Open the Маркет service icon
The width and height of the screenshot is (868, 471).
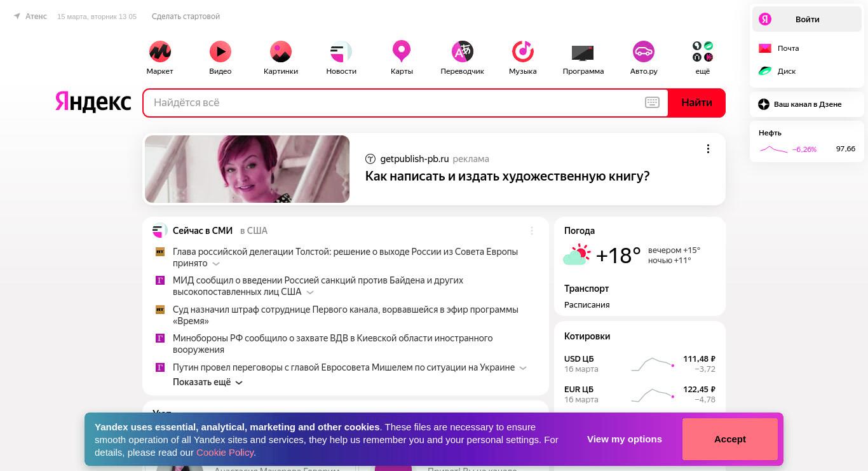[x=159, y=51]
